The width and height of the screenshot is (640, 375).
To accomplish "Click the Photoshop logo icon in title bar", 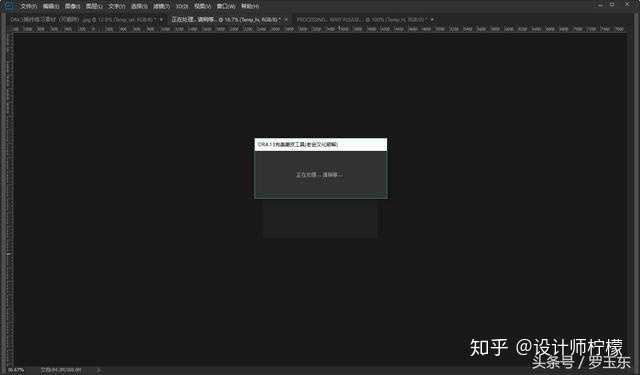I will (x=9, y=6).
